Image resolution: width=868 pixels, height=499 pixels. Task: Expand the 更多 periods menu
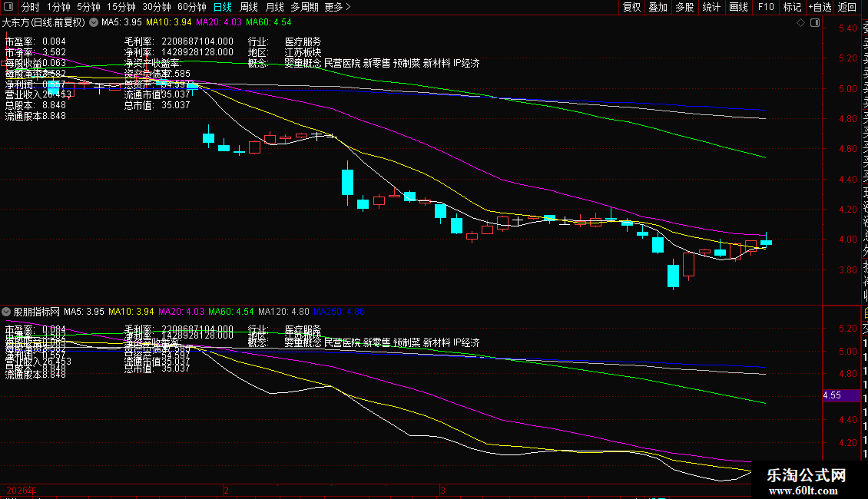pos(337,8)
